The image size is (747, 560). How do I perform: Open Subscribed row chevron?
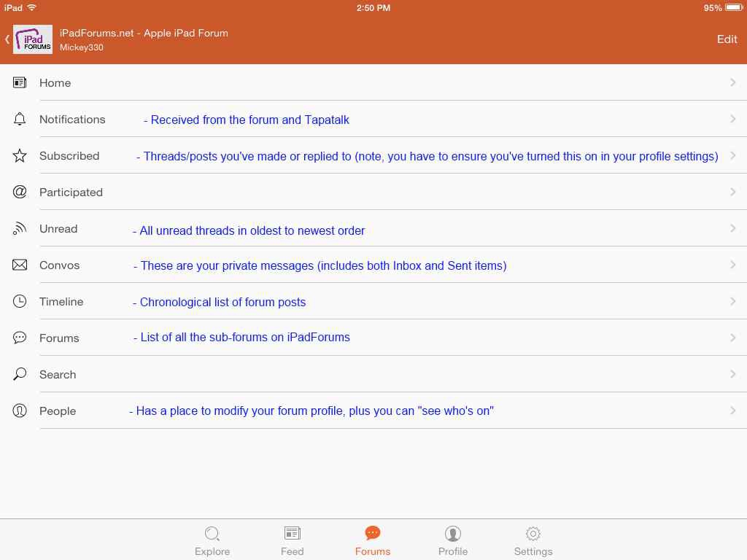point(732,155)
